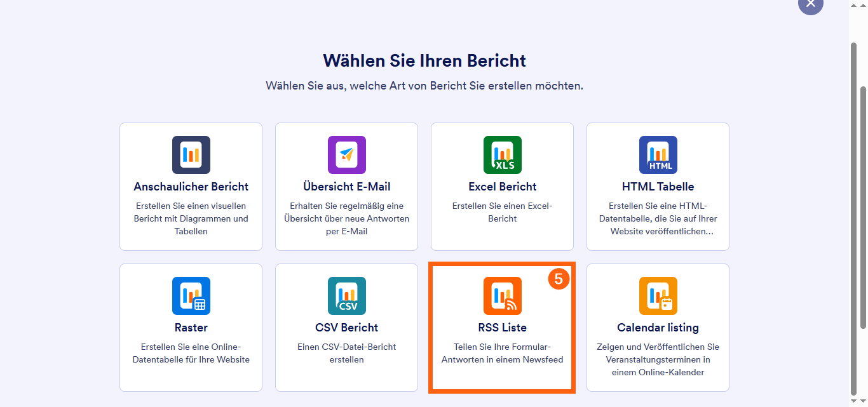Select the HTML Tabelle icon
The image size is (868, 407).
[658, 154]
